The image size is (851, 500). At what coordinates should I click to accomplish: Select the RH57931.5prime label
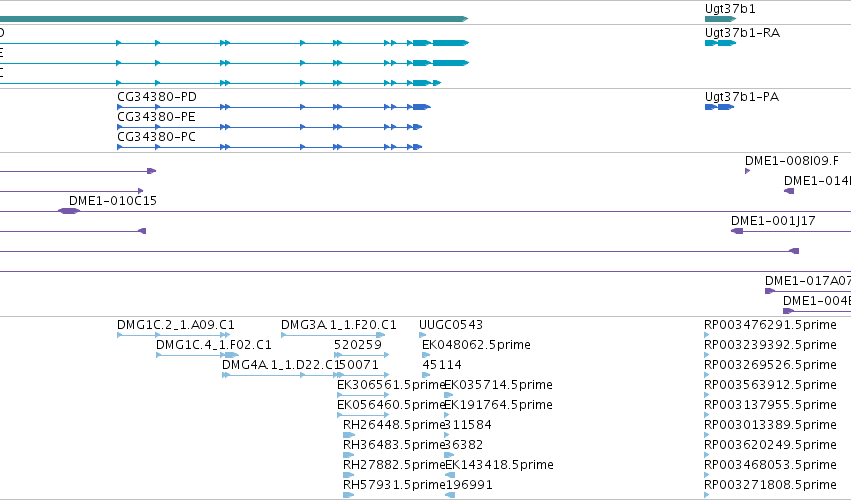[394, 485]
